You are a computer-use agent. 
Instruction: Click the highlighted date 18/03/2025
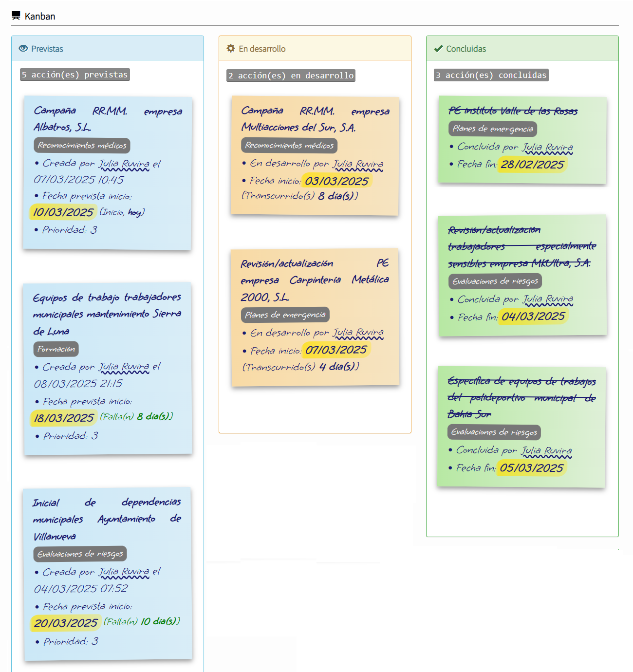click(x=64, y=418)
